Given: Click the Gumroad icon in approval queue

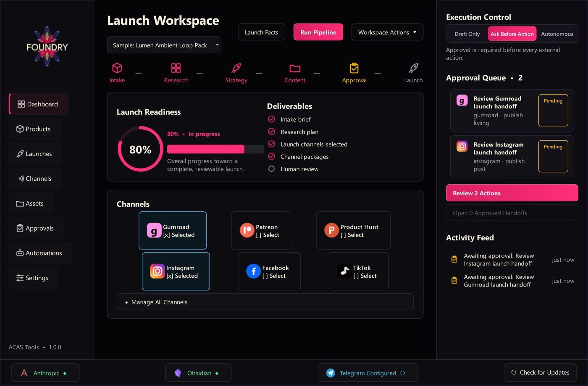Looking at the screenshot, I should pyautogui.click(x=462, y=100).
